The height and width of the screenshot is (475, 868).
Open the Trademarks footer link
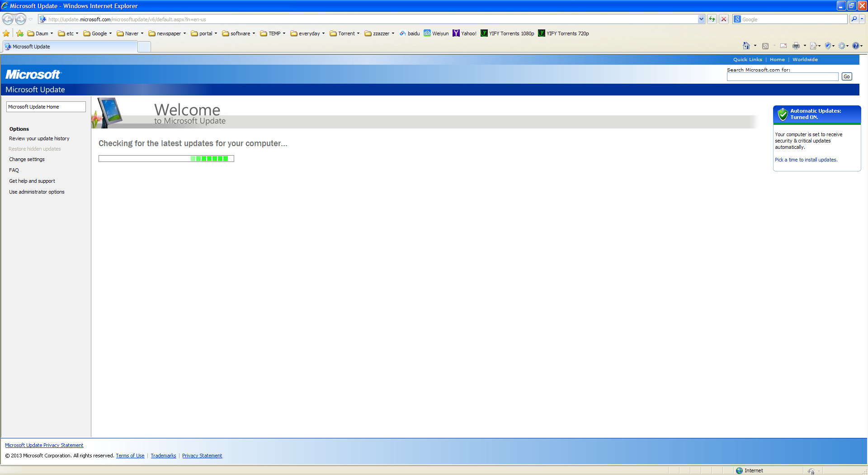[x=163, y=456]
